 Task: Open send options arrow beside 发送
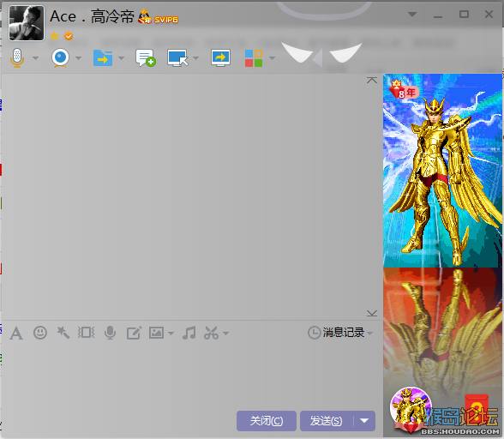tap(364, 421)
